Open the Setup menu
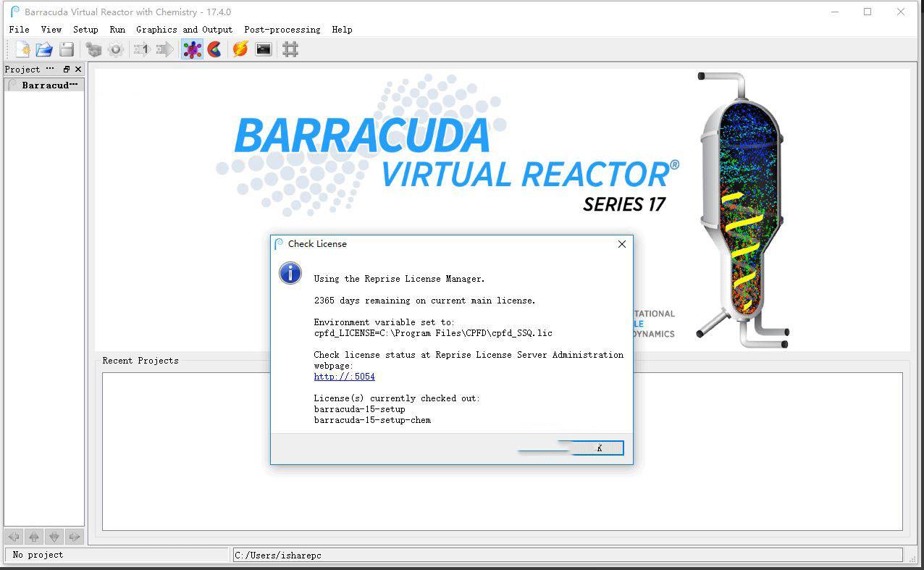This screenshot has width=924, height=570. pos(85,30)
